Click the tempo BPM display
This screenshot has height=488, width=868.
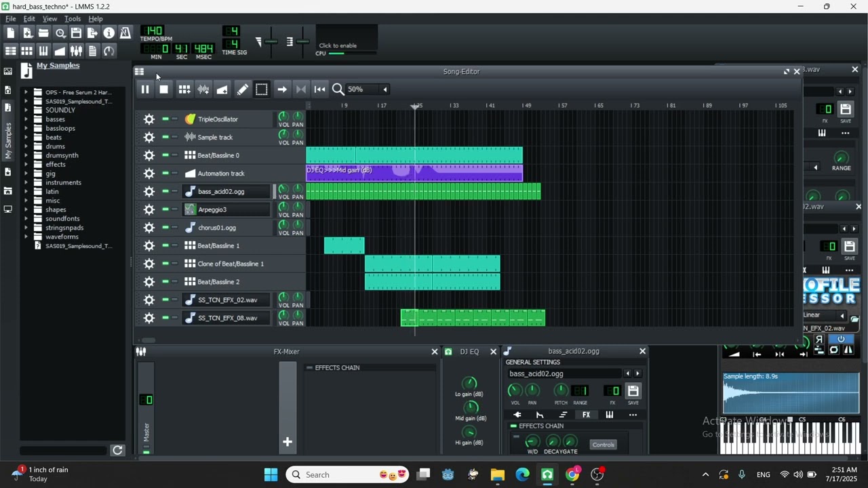coord(154,30)
